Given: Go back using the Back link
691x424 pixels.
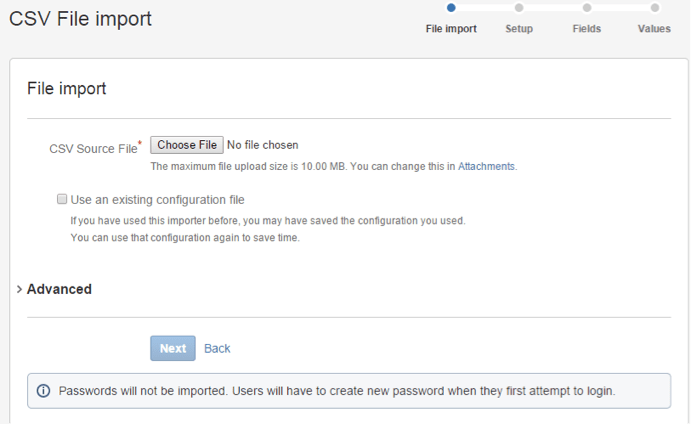Looking at the screenshot, I should [x=217, y=348].
